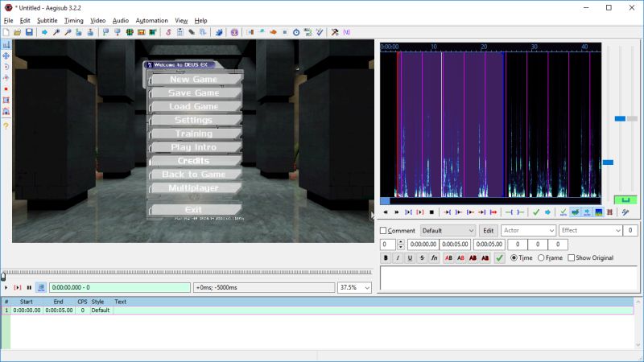The width and height of the screenshot is (644, 362).
Task: Apply italic with I button
Action: (398, 257)
